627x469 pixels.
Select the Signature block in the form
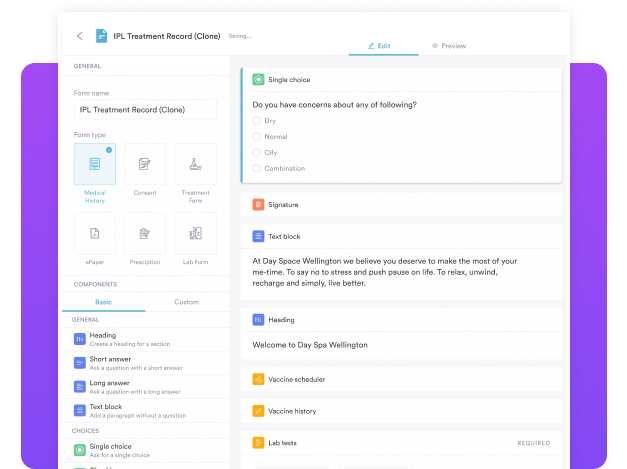(x=400, y=205)
